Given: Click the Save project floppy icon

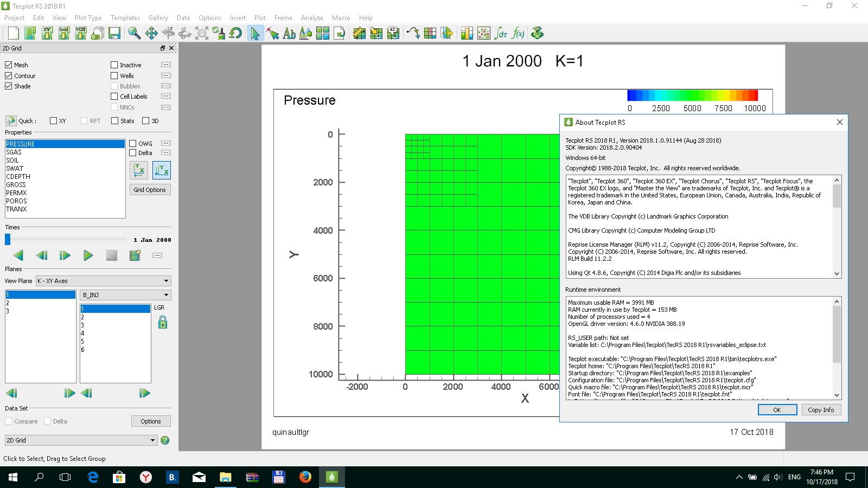Looking at the screenshot, I should [114, 34].
